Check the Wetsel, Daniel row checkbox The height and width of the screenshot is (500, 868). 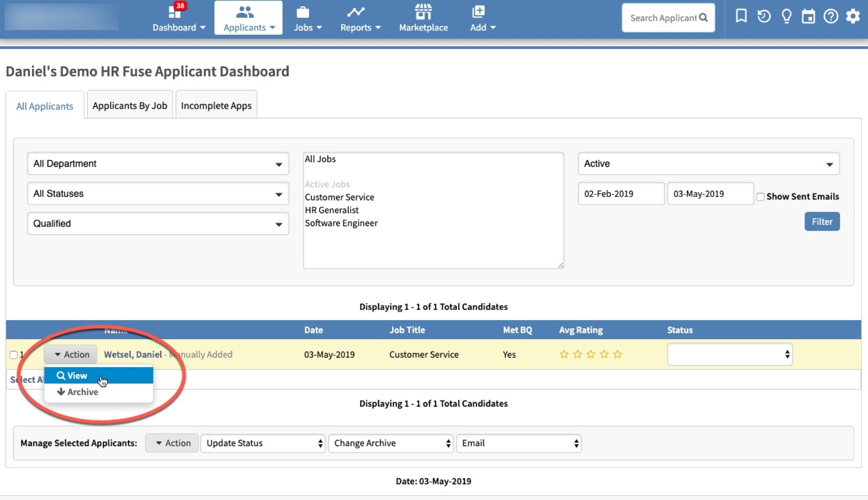click(13, 355)
